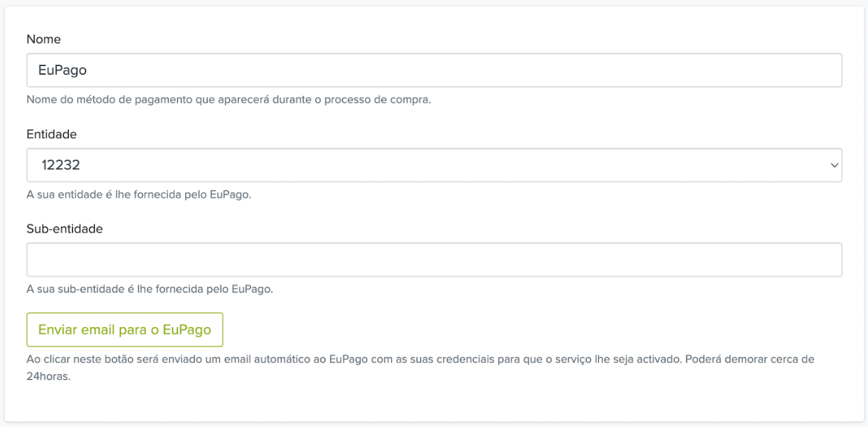Select the 12232 value in Entidade combo box
Image resolution: width=868 pixels, height=427 pixels.
61,165
